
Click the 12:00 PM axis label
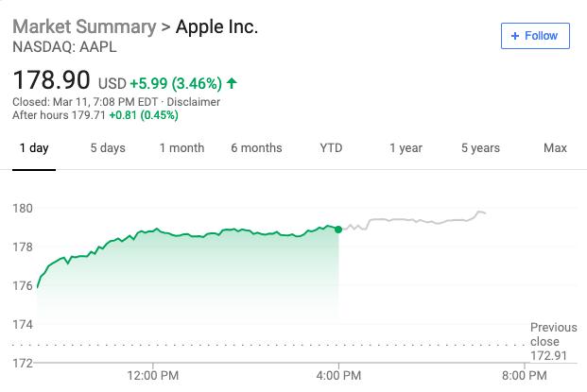(x=152, y=376)
